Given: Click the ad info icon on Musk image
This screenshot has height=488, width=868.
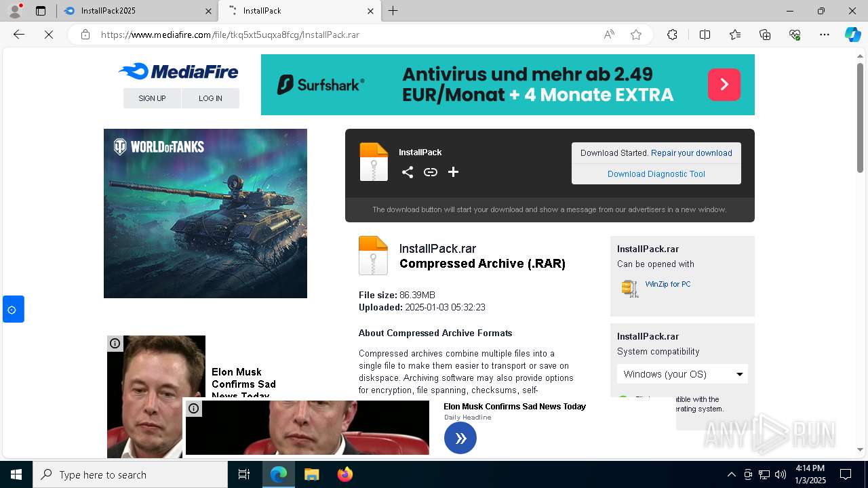Looking at the screenshot, I should pos(115,344).
